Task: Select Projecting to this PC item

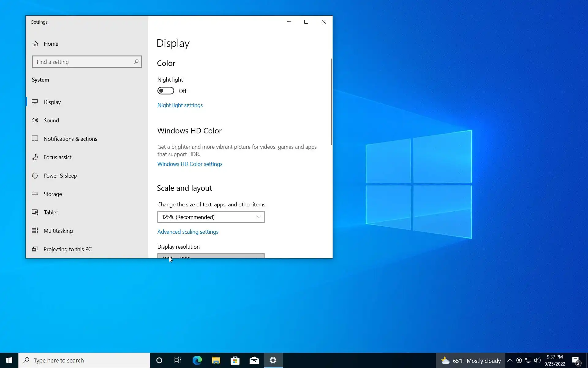Action: [x=67, y=249]
